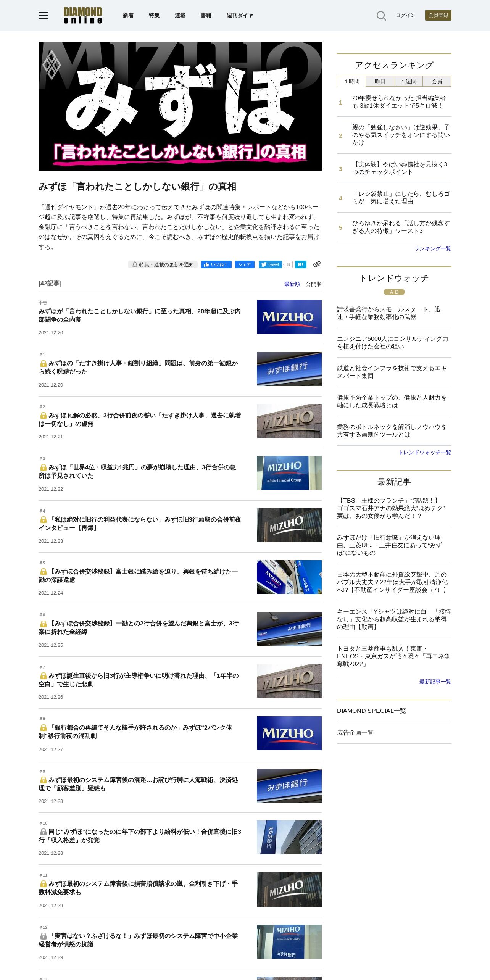This screenshot has width=490, height=980.
Task: Click the Facebook いいね! button
Action: (x=216, y=264)
